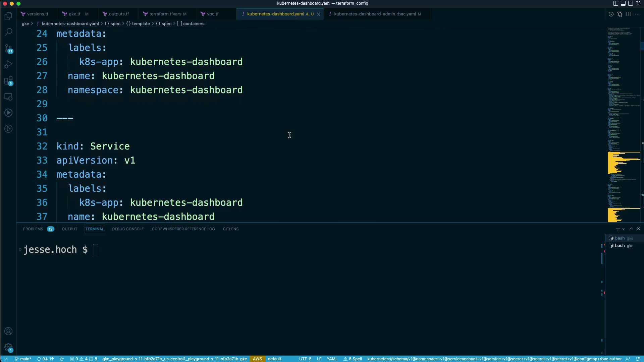The width and height of the screenshot is (644, 362).
Task: Maximize terminal panel with the chevron-up
Action: coord(631,229)
